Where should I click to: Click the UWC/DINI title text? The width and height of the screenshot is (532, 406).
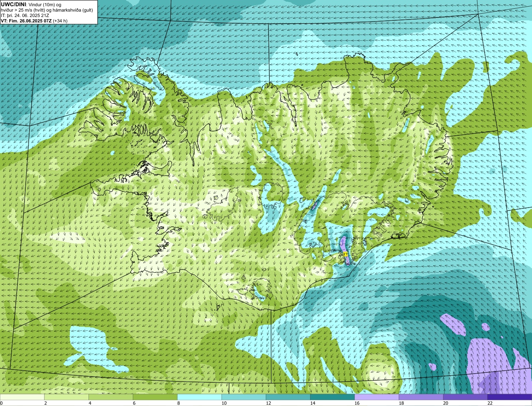point(13,5)
